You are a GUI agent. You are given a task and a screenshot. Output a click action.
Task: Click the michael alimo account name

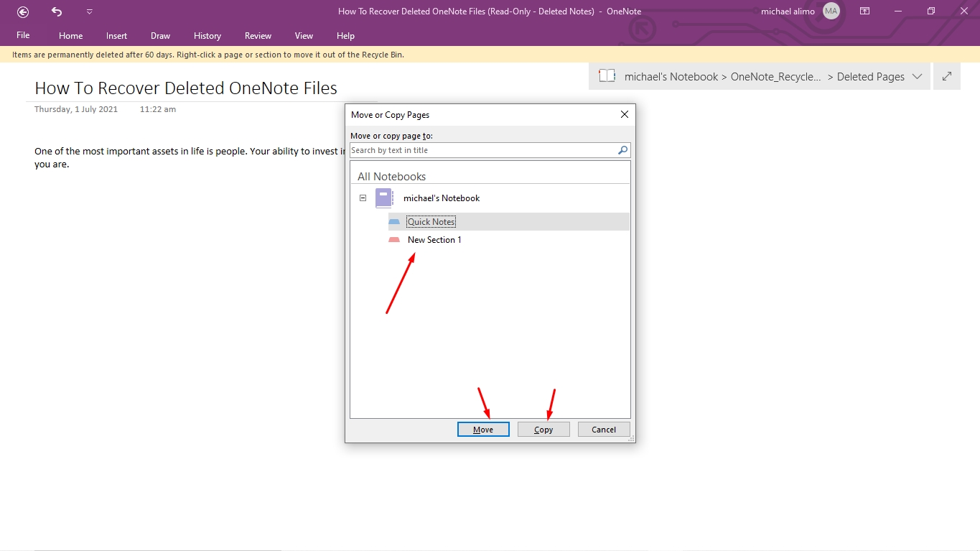tap(788, 11)
